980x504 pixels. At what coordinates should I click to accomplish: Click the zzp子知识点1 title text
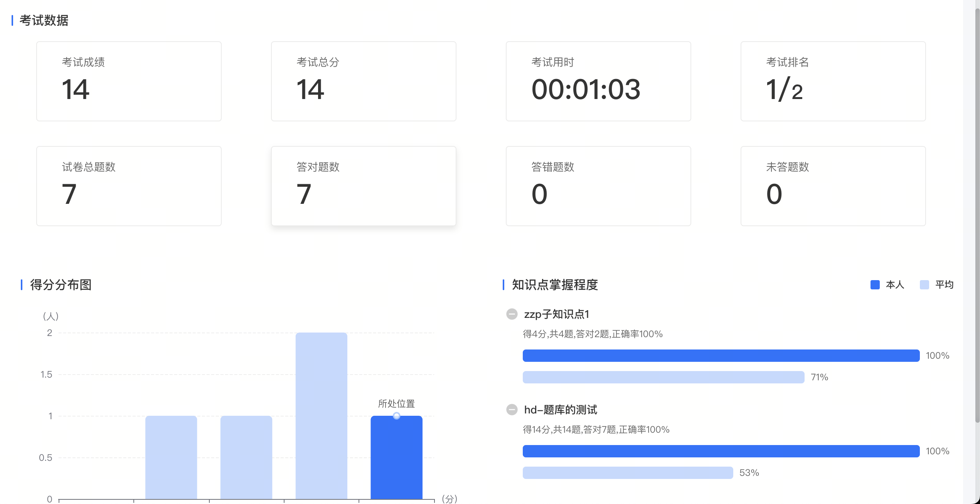[557, 314]
